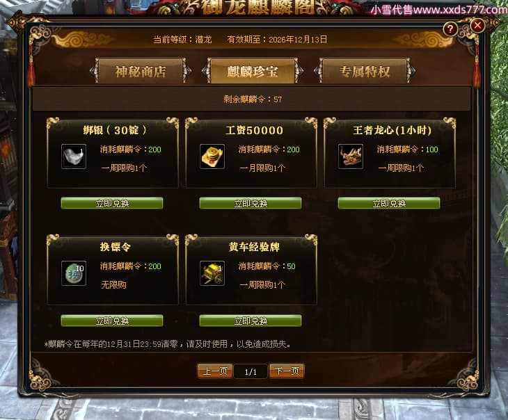Switch to the 神秘商店 tab
Screen dimensions: 508x420
tap(141, 71)
